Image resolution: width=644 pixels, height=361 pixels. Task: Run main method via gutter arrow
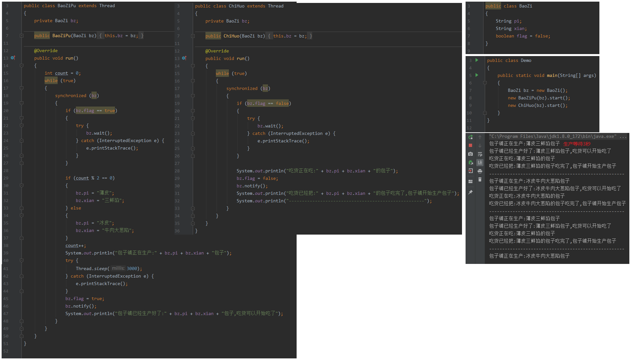[477, 75]
